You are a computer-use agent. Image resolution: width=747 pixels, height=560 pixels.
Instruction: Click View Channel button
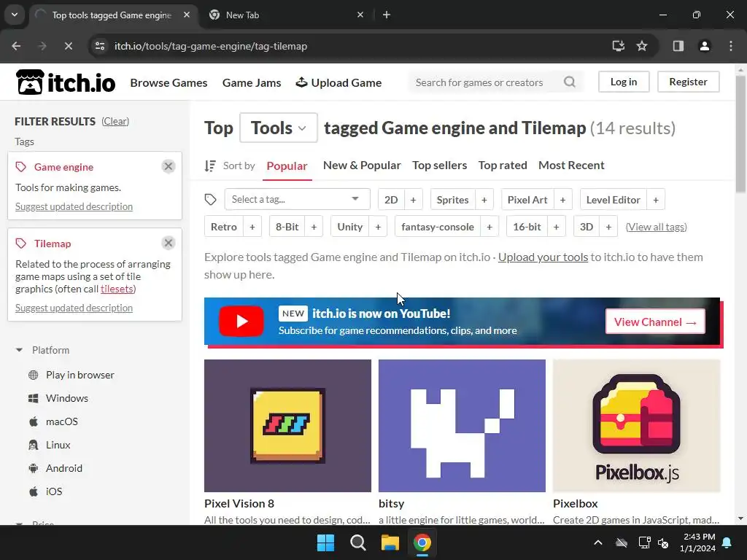click(655, 322)
